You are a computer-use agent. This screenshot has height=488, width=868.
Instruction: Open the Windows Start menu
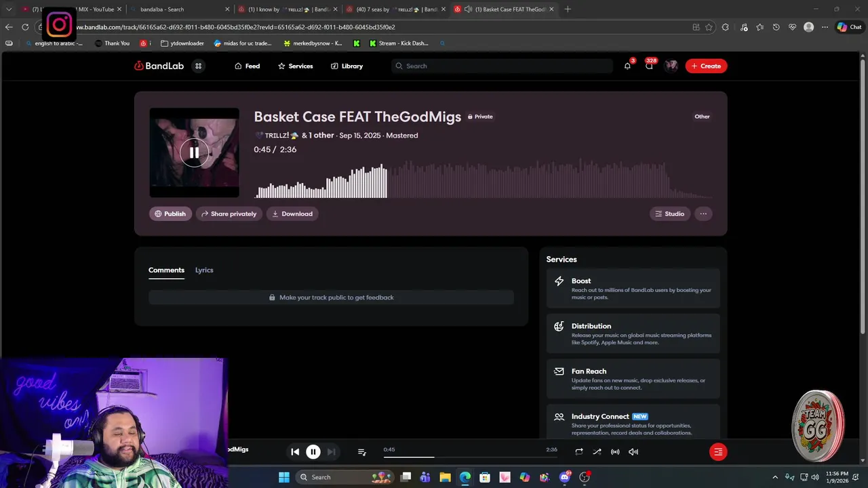click(284, 477)
